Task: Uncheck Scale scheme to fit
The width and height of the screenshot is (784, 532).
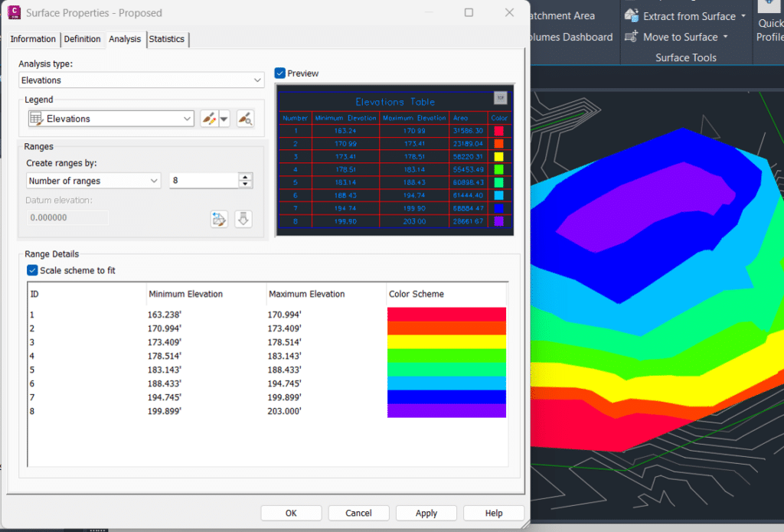Action: click(x=32, y=270)
